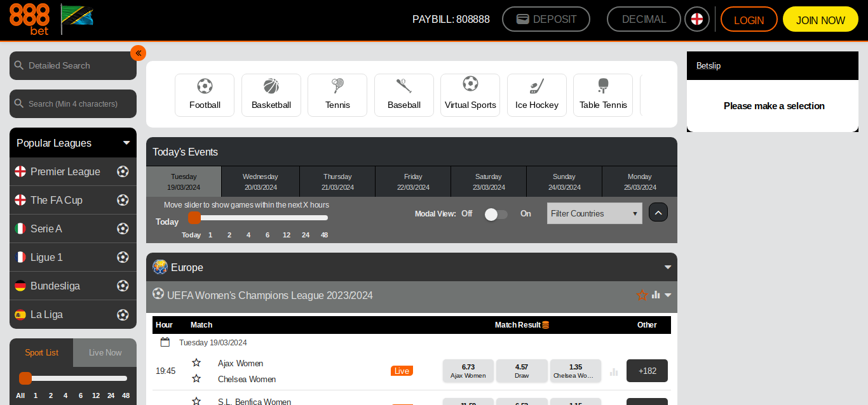The image size is (868, 405).
Task: Toggle favorite star for Chelsea Women
Action: 196,378
